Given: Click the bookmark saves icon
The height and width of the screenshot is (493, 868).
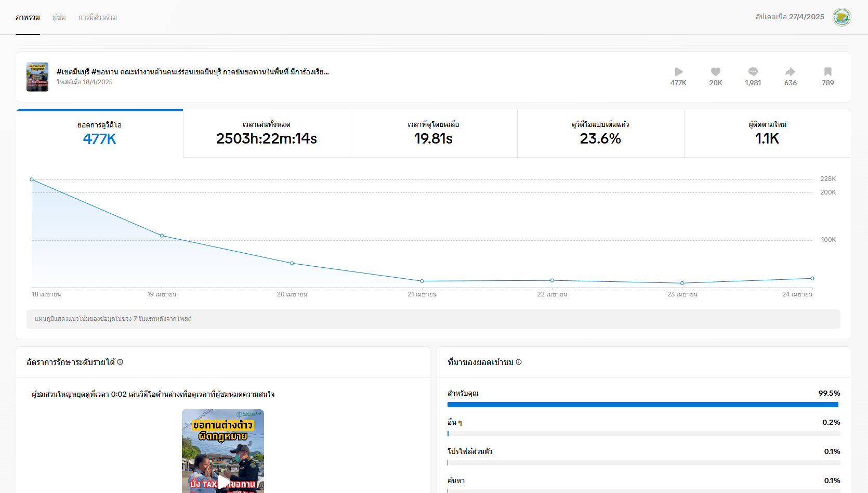Looking at the screenshot, I should click(827, 72).
